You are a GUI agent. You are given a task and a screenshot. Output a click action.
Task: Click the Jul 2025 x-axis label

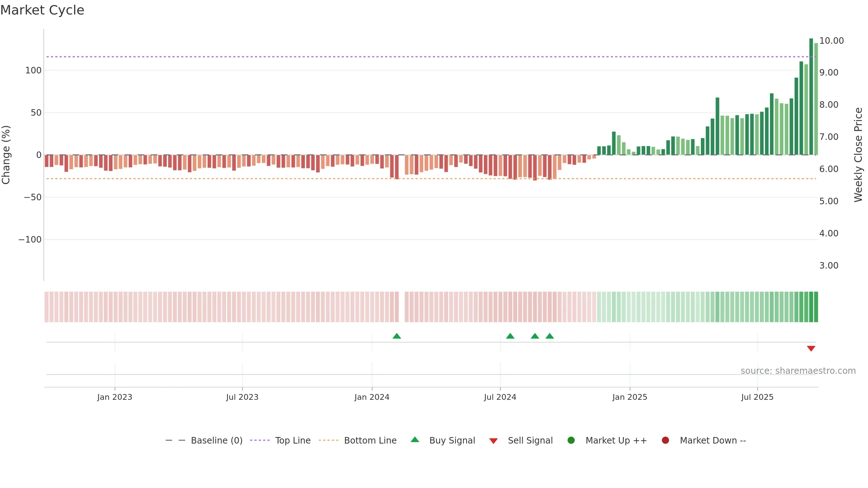pos(757,397)
